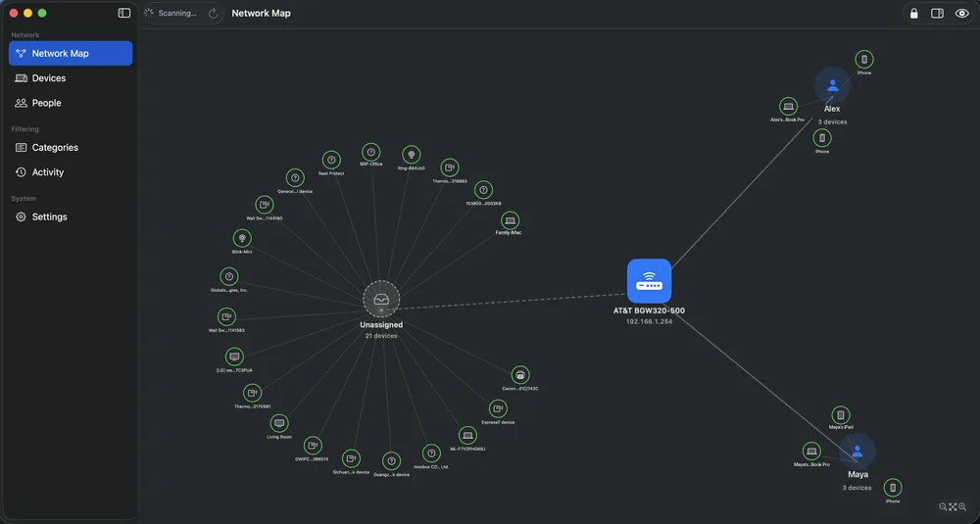This screenshot has height=524, width=980.
Task: Click the General...l device node
Action: pyautogui.click(x=295, y=178)
